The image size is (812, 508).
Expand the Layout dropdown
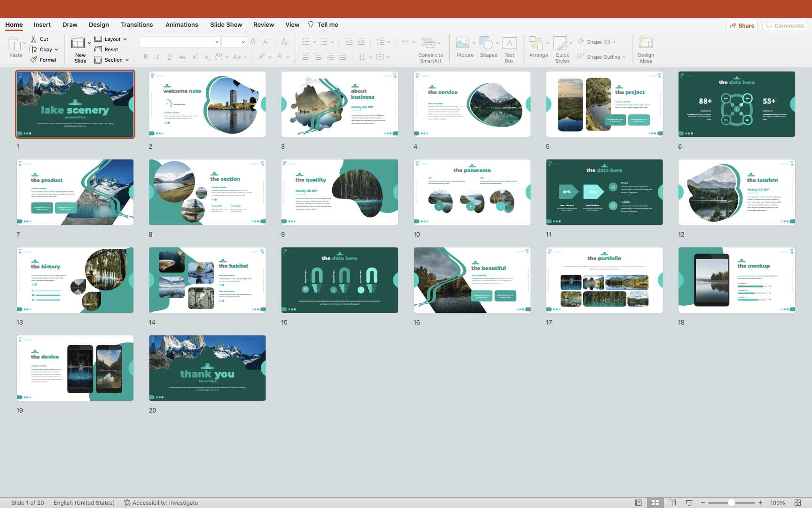(125, 40)
